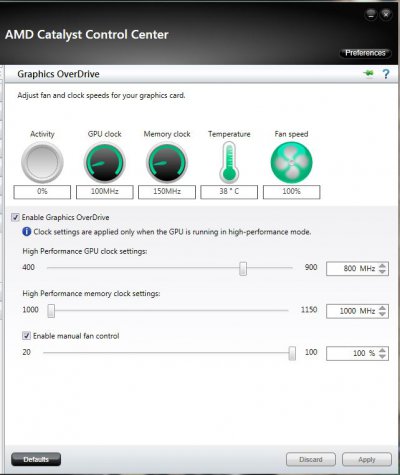Click the Memory clock gauge icon

click(167, 163)
